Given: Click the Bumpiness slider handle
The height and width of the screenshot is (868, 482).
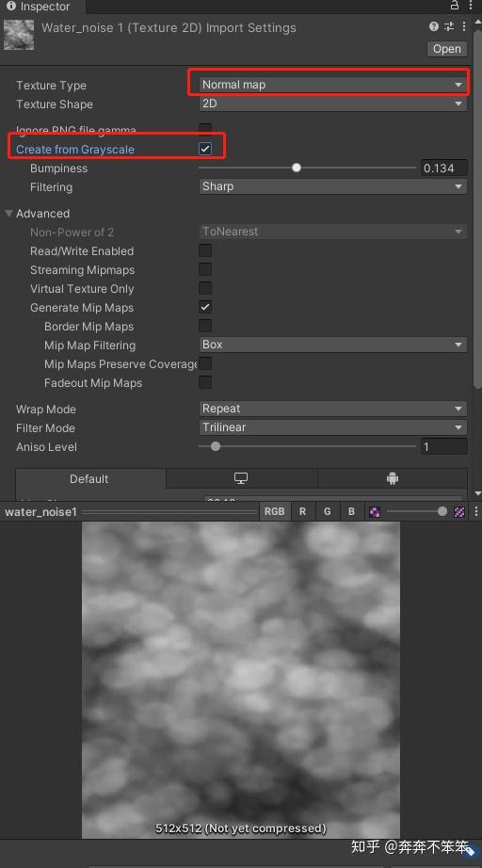Looking at the screenshot, I should (x=297, y=168).
